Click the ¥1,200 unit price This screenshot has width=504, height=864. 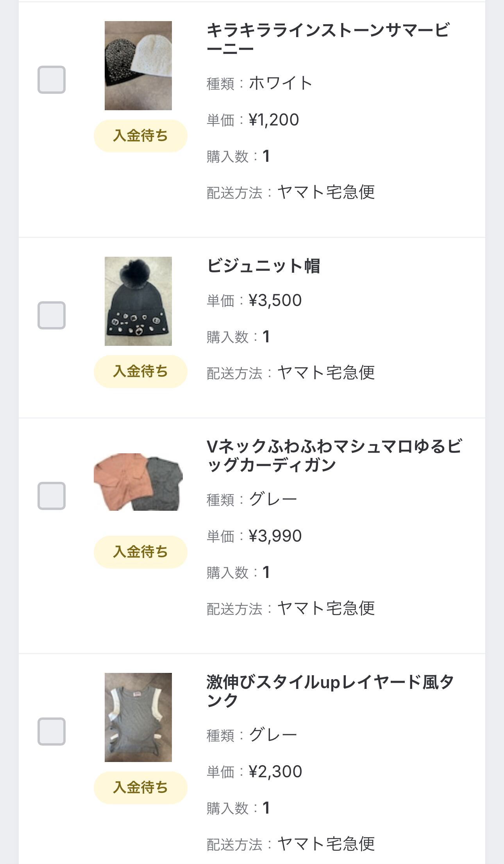(x=274, y=120)
